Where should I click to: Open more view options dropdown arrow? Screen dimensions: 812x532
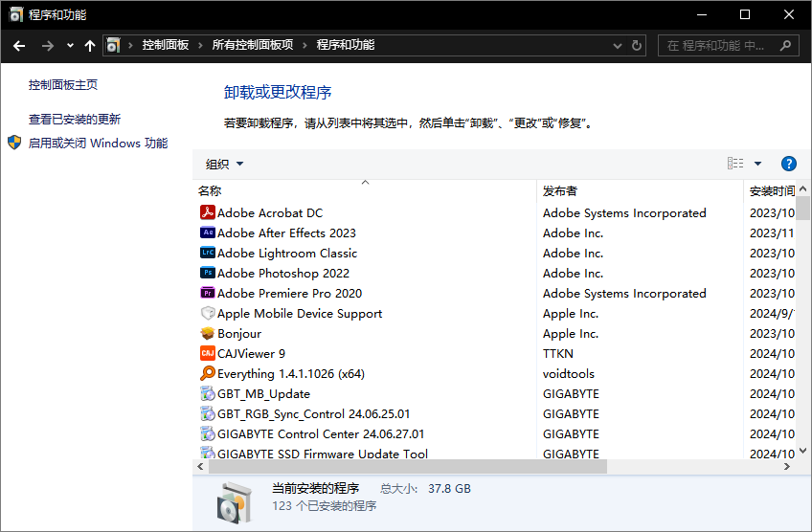[757, 164]
